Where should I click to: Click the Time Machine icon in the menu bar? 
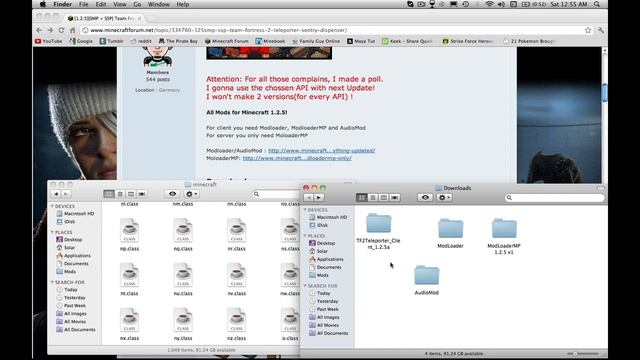click(466, 4)
